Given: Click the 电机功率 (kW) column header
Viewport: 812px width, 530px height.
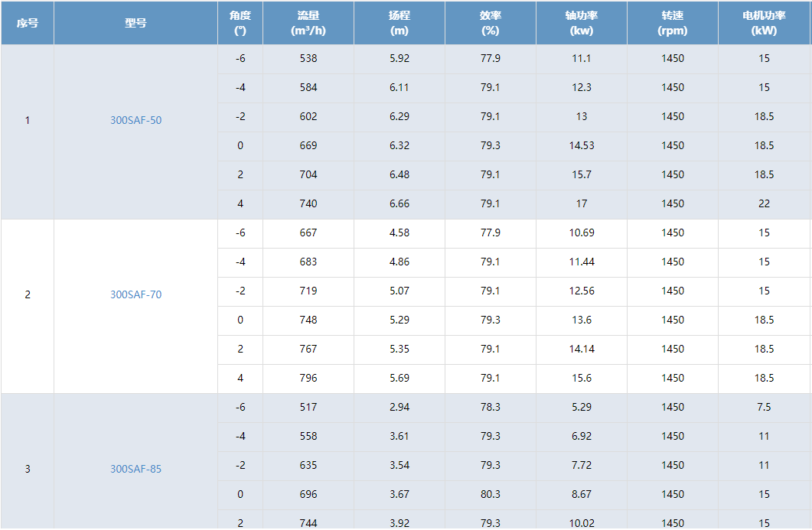Looking at the screenshot, I should (765, 23).
